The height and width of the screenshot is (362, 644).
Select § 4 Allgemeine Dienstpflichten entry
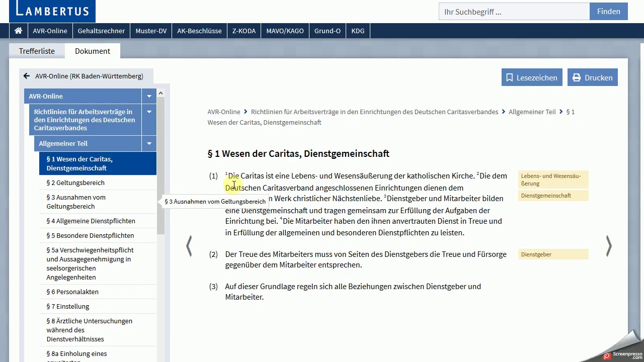(98, 221)
